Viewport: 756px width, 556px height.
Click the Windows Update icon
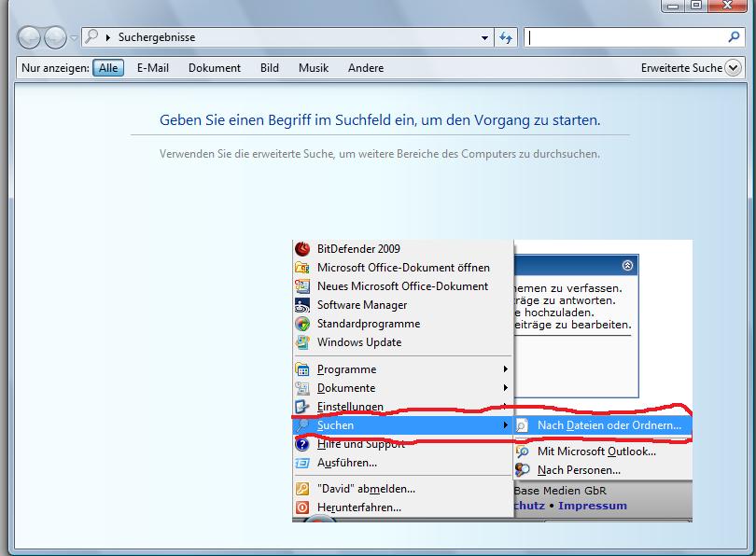[x=302, y=342]
